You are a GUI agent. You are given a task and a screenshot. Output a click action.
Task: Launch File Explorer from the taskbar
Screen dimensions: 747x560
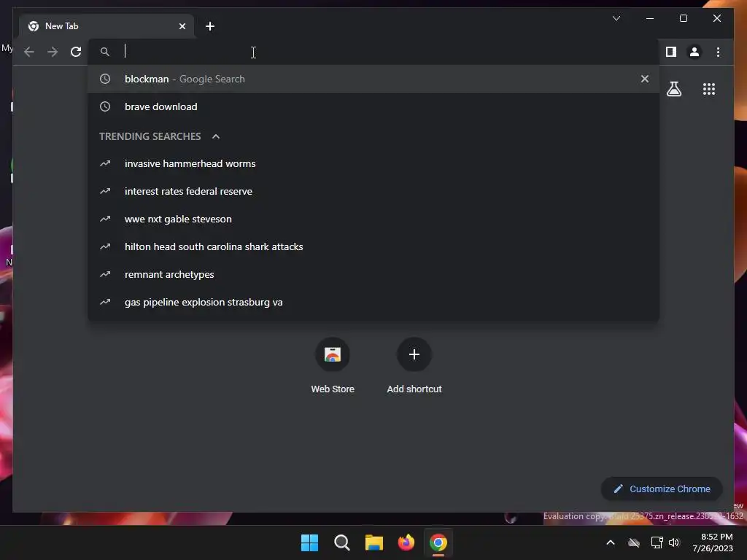(374, 542)
